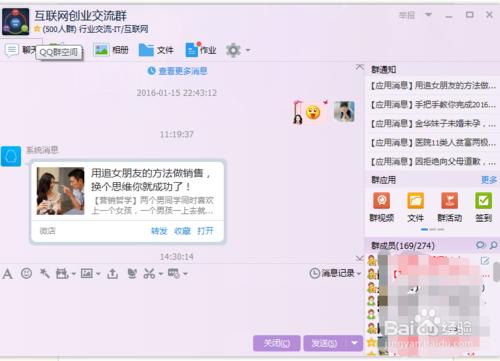
Task: Click the window shake icon in input toolbar
Action: [x=62, y=274]
